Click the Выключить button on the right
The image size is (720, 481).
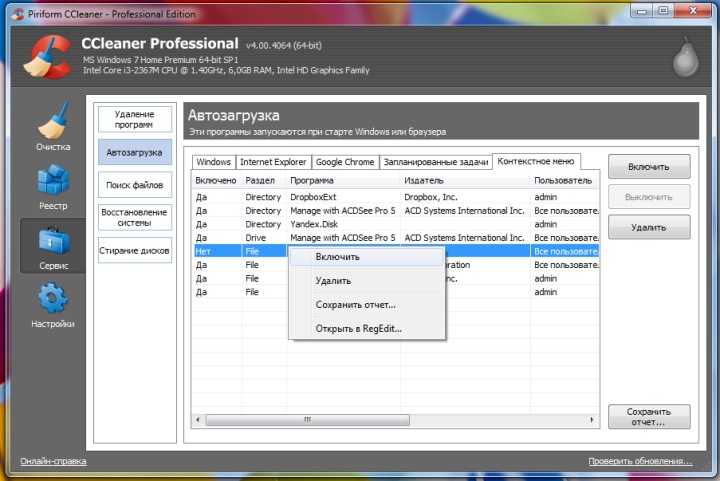(649, 197)
